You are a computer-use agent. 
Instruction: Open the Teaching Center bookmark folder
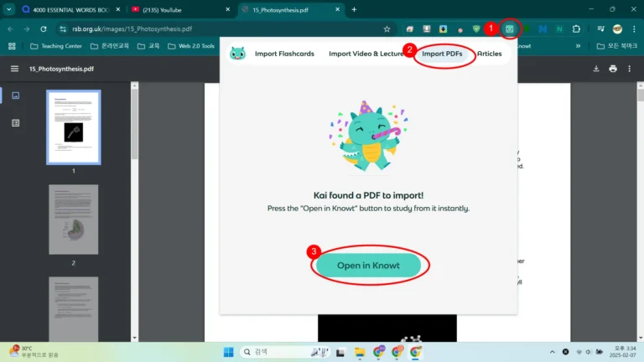coord(56,46)
